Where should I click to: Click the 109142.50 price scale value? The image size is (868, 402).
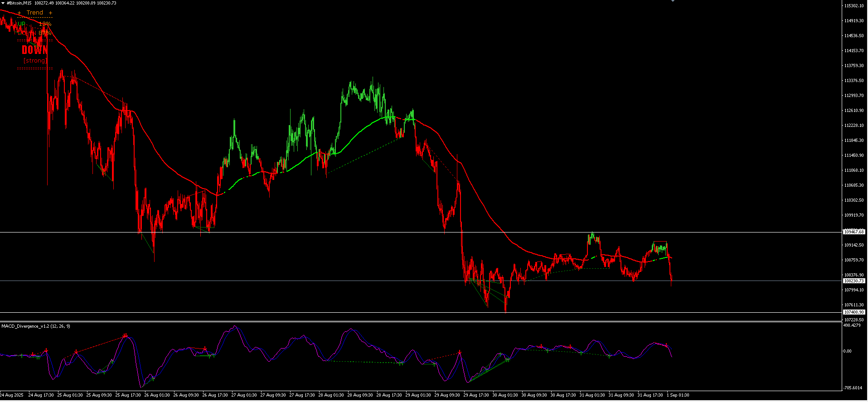(x=853, y=245)
